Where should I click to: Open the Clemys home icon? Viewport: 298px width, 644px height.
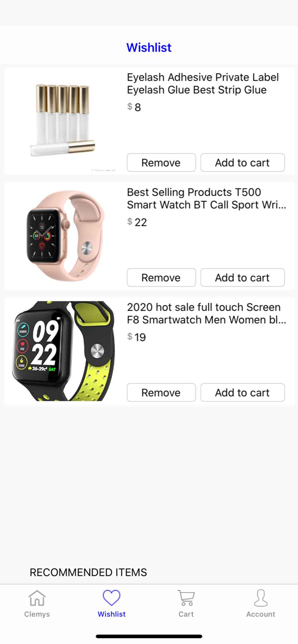(37, 598)
